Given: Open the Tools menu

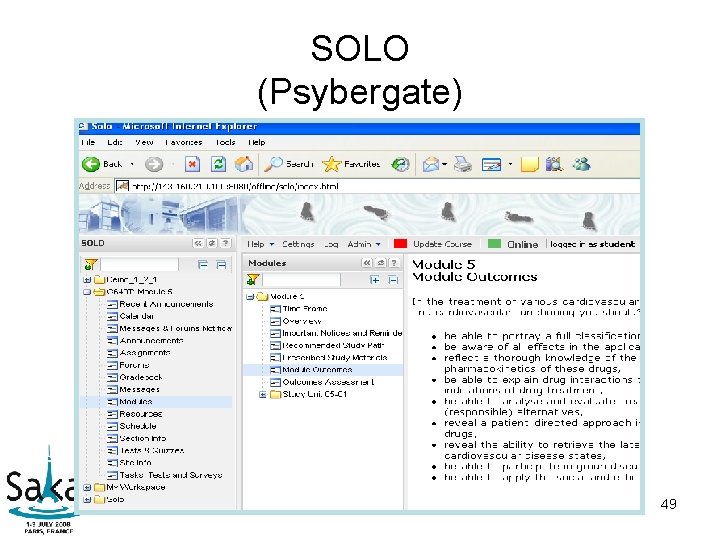Looking at the screenshot, I should pos(225,142).
